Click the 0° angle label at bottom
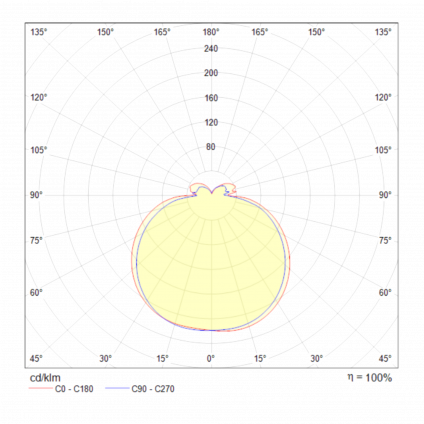This screenshot has width=424, height=424. pyautogui.click(x=211, y=359)
